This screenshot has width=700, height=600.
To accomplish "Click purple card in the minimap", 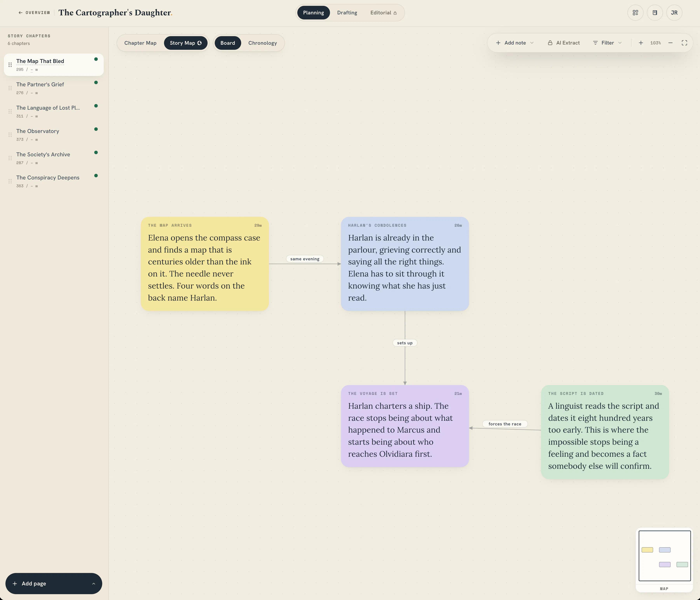I will click(664, 564).
